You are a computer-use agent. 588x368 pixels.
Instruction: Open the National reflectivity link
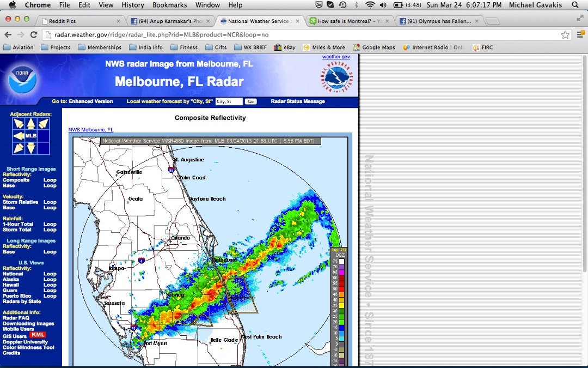(13, 274)
